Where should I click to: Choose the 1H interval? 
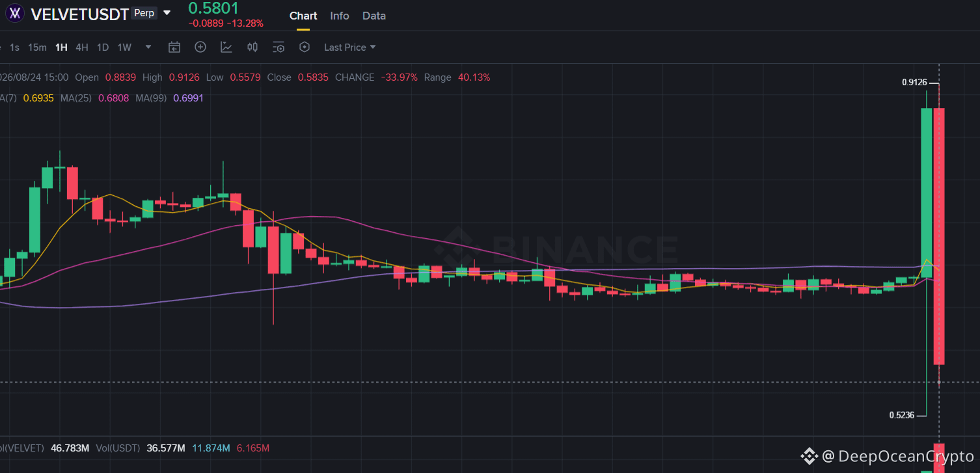[x=61, y=47]
